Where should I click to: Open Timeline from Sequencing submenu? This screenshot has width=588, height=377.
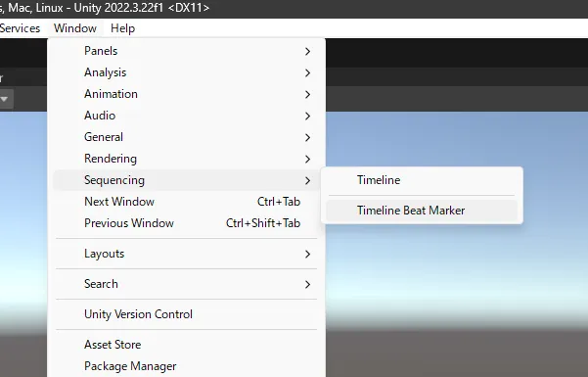422,180
